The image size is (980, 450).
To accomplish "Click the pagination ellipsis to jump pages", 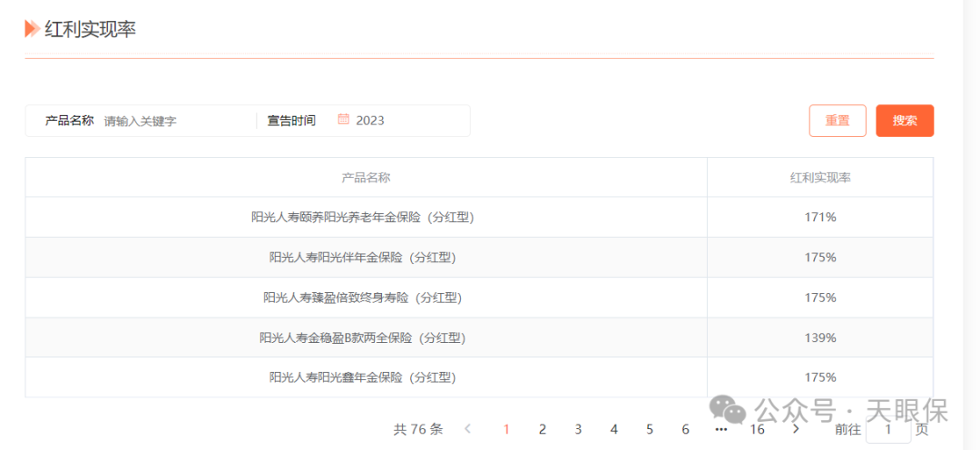I will (721, 429).
